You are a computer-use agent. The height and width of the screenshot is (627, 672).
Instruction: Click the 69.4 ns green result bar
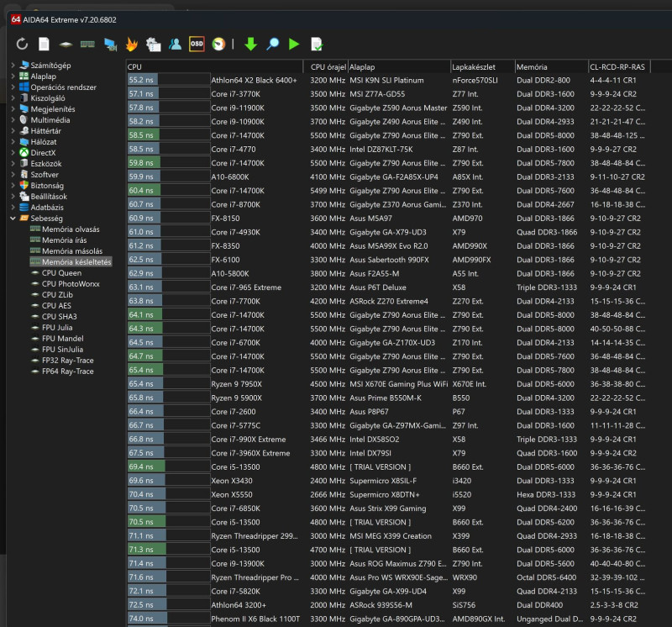169,466
